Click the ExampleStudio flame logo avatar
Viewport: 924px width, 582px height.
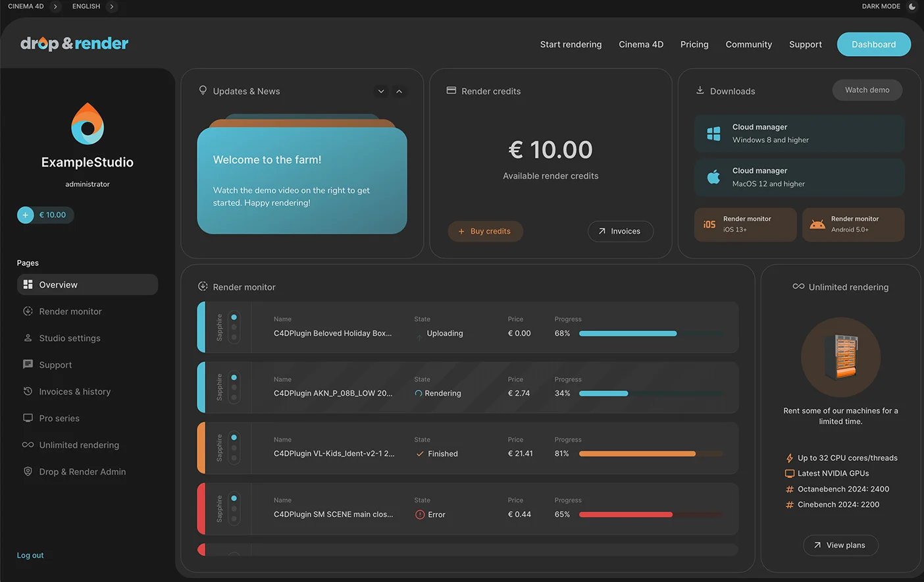click(x=88, y=124)
